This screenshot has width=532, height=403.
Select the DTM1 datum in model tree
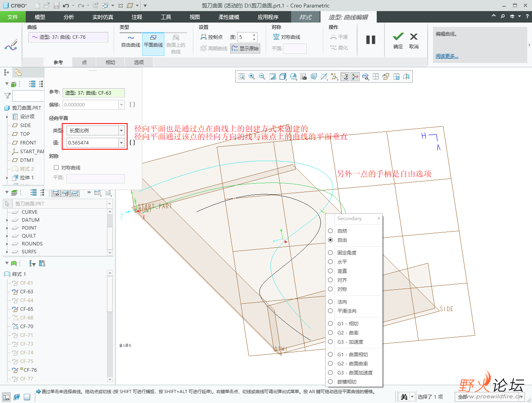pos(27,160)
